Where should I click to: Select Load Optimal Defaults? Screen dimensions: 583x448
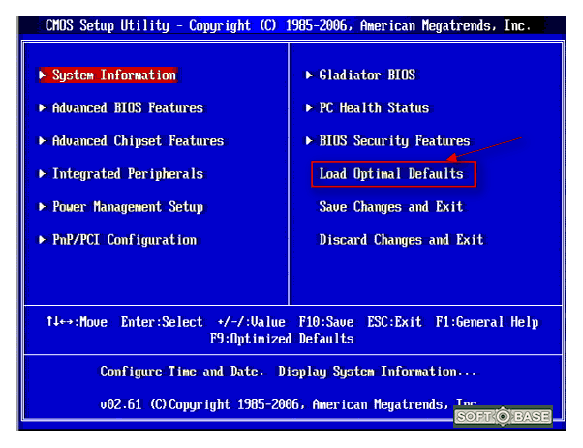(x=392, y=174)
